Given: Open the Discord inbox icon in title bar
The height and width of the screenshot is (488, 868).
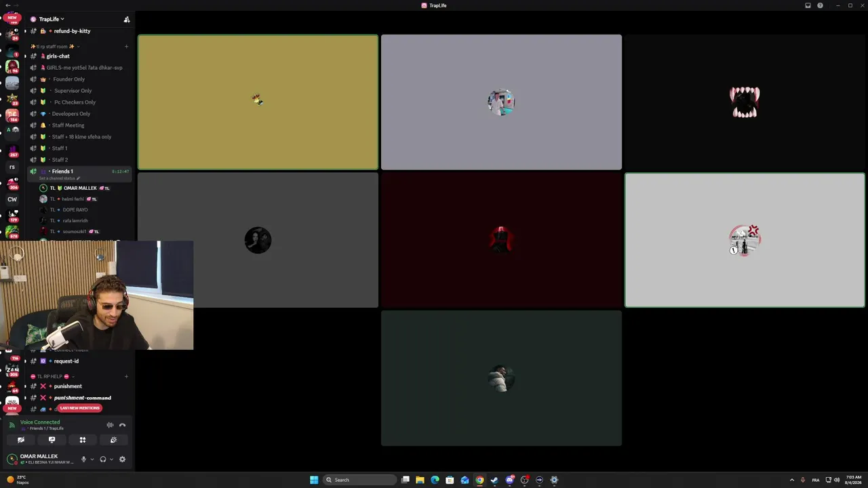Looking at the screenshot, I should click(808, 5).
